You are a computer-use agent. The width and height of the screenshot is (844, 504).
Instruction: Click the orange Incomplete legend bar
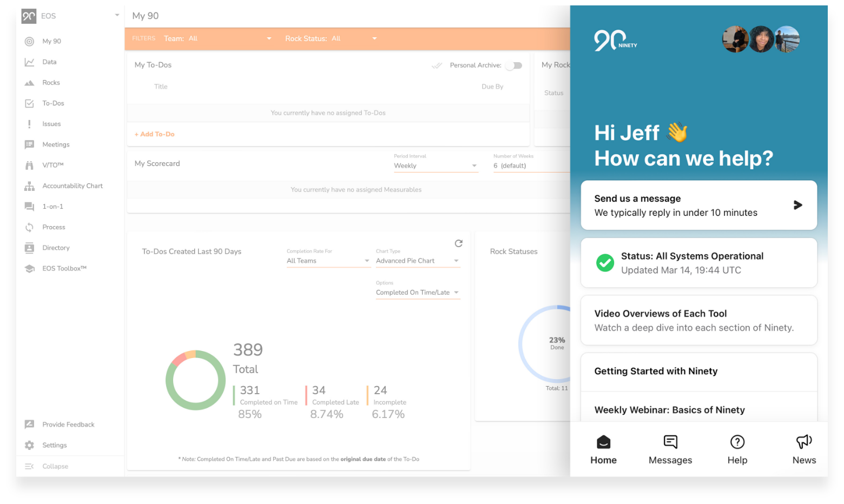point(367,395)
